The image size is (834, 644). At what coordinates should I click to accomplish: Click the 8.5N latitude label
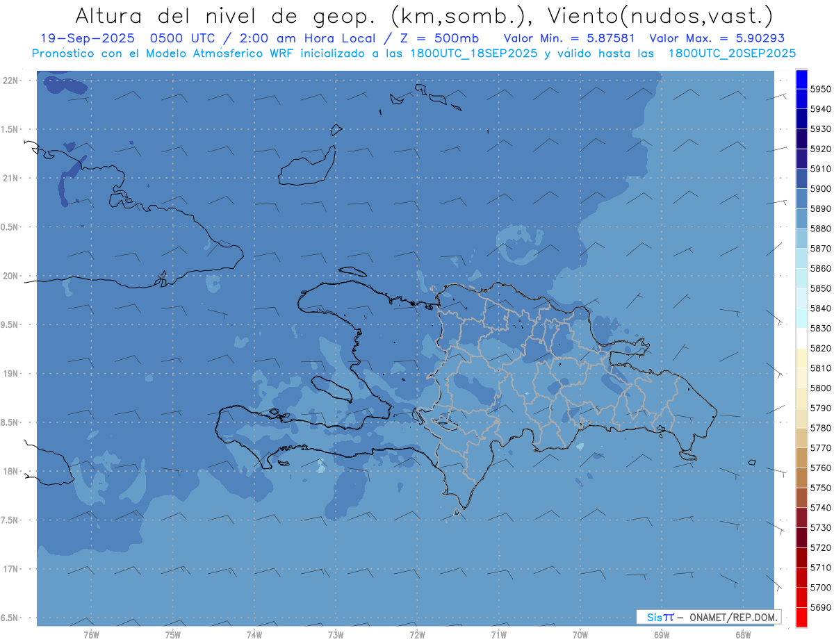click(9, 422)
